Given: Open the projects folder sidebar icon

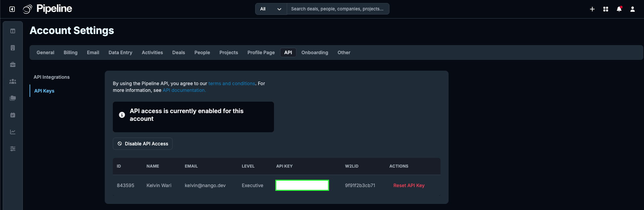Looking at the screenshot, I should point(13,98).
